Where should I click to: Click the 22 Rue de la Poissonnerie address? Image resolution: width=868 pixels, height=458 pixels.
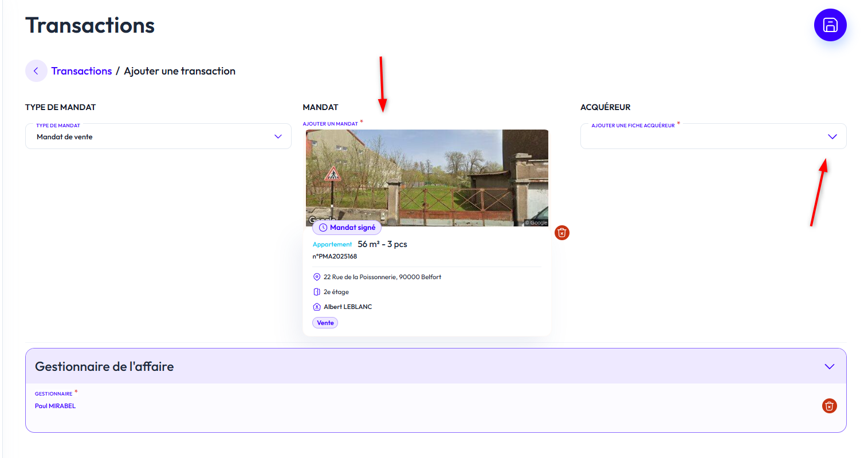382,277
